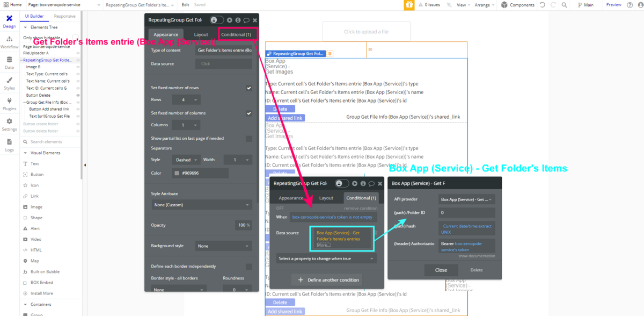Click the play icon in top property editor header
Image resolution: width=644 pixels, height=316 pixels.
tap(229, 20)
